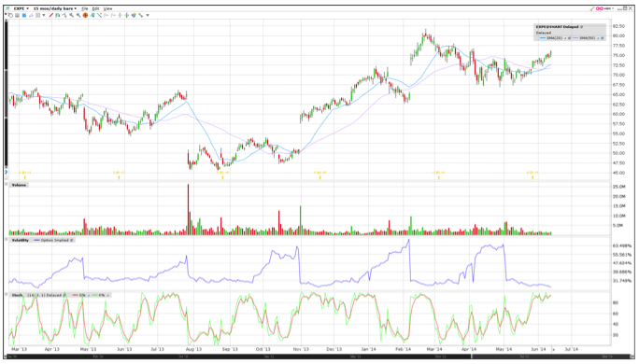Click the crossed-lines toolbar icon next to the bars icon

(64, 15)
